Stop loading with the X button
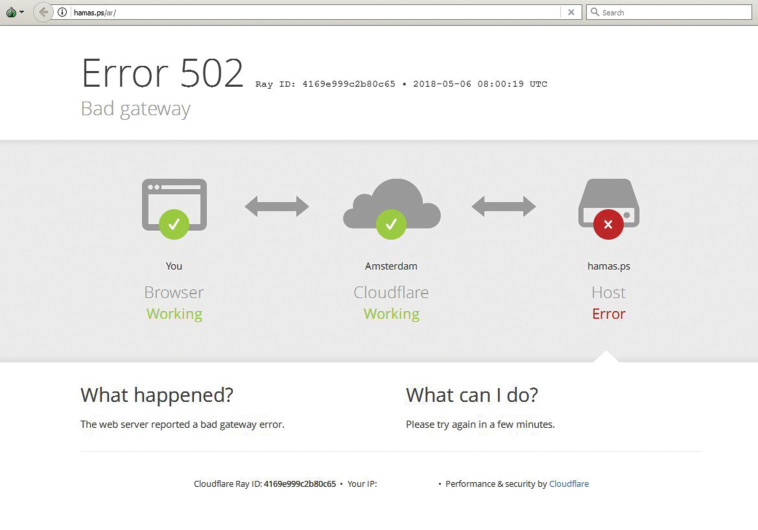Image resolution: width=758 pixels, height=530 pixels. coord(571,12)
